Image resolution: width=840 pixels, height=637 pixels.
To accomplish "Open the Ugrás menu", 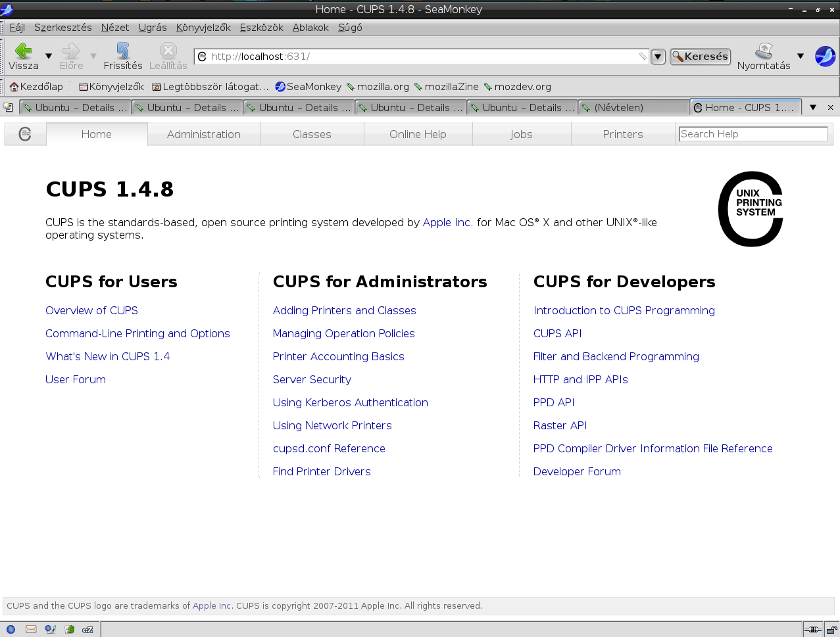I will click(153, 28).
